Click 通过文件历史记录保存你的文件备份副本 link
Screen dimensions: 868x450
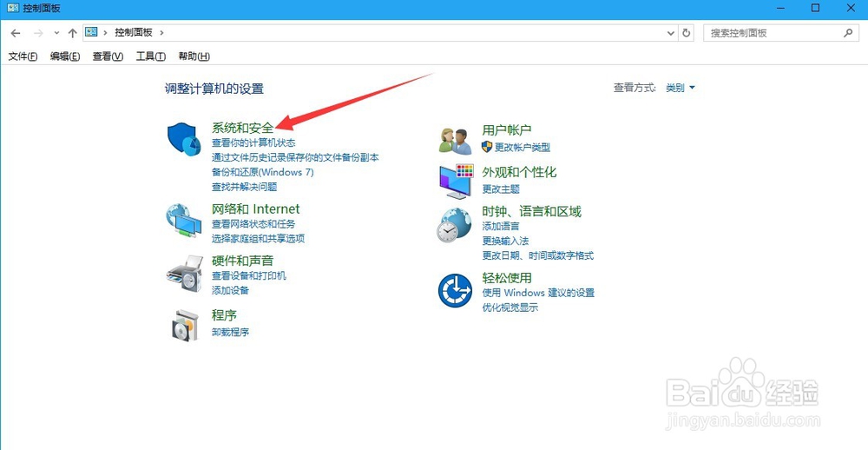pos(295,157)
